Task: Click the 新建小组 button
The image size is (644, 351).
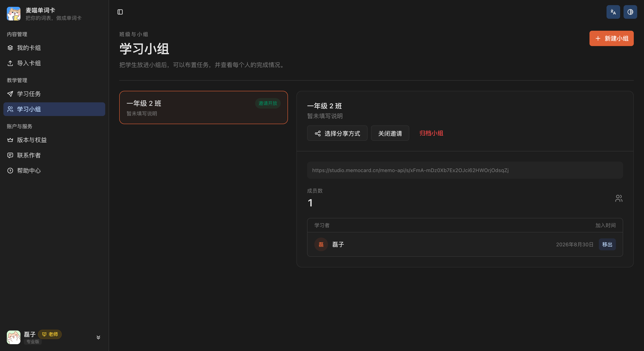Action: tap(611, 38)
